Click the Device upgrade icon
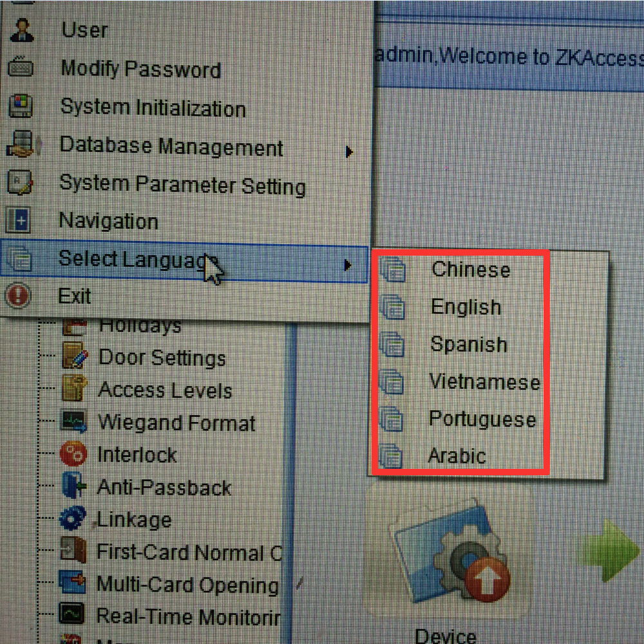The image size is (644, 644). click(x=453, y=551)
